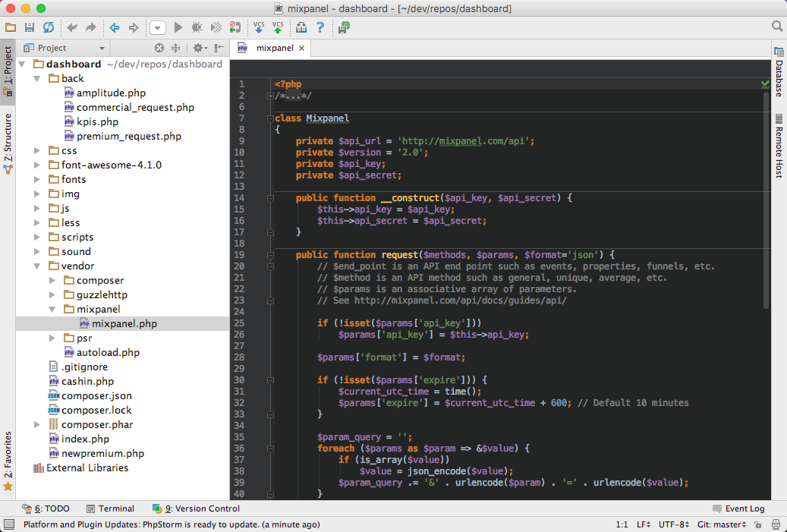Collapse the vendor folder
Image resolution: width=787 pixels, height=532 pixels.
point(37,266)
